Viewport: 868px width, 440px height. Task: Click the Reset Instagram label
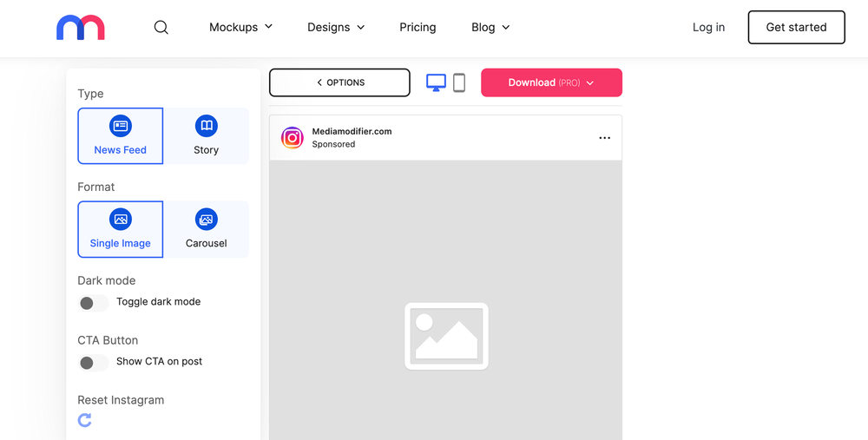click(121, 399)
